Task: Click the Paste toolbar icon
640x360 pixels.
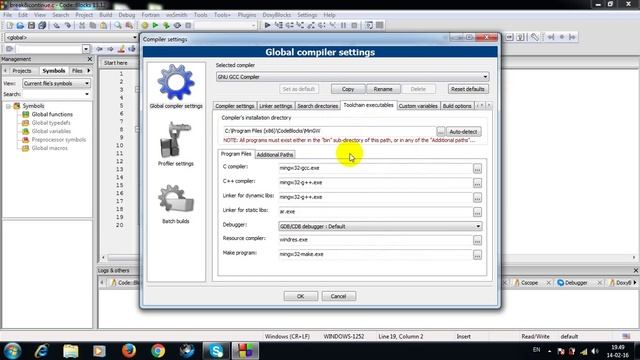Action: click(x=104, y=25)
